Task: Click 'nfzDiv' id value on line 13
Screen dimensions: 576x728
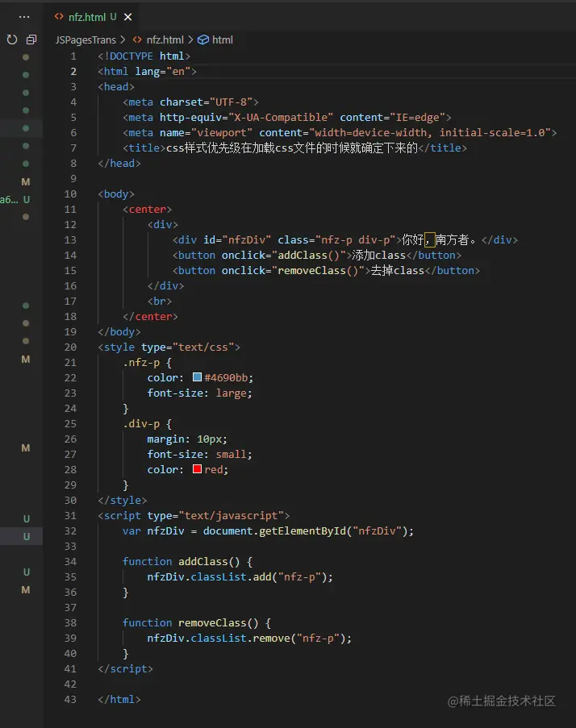Action: coord(247,240)
